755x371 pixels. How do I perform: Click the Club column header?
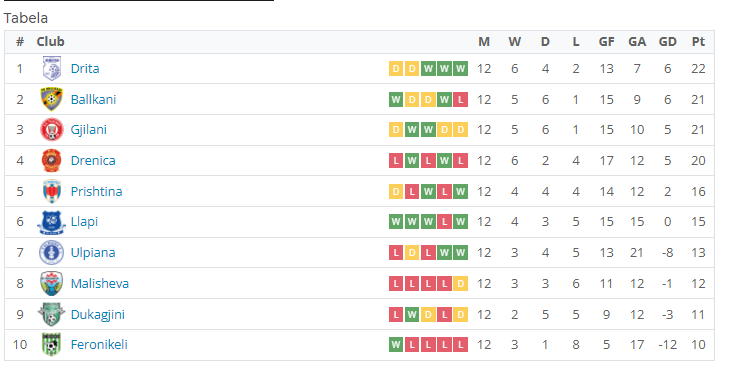coord(51,42)
